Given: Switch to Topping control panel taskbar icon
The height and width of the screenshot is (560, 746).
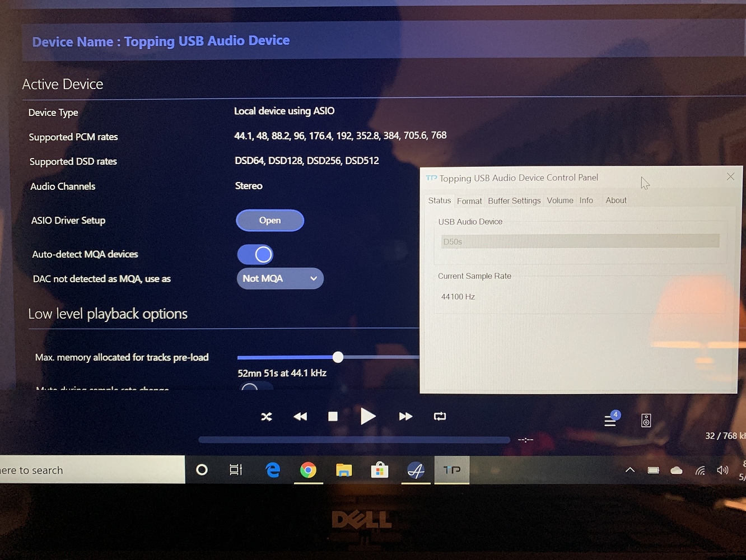Looking at the screenshot, I should tap(452, 470).
